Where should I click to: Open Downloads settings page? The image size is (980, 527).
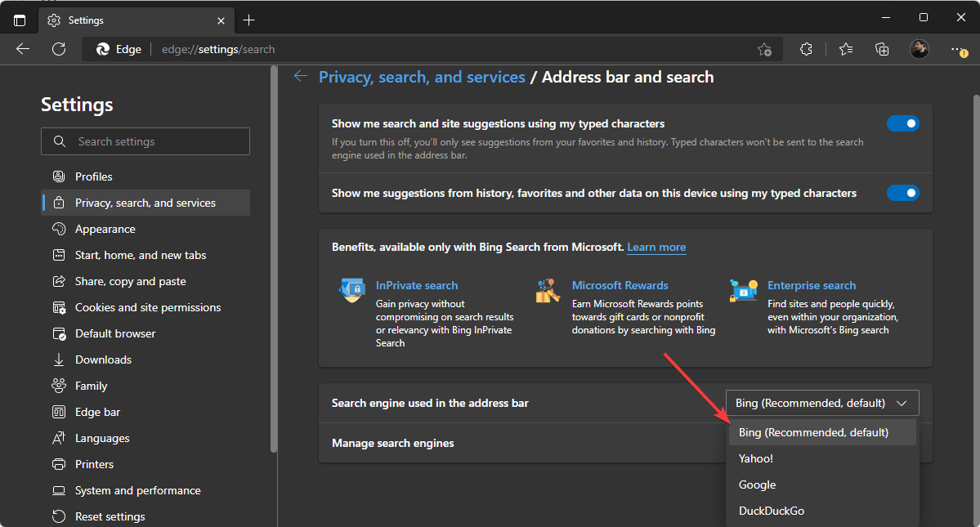point(145,360)
